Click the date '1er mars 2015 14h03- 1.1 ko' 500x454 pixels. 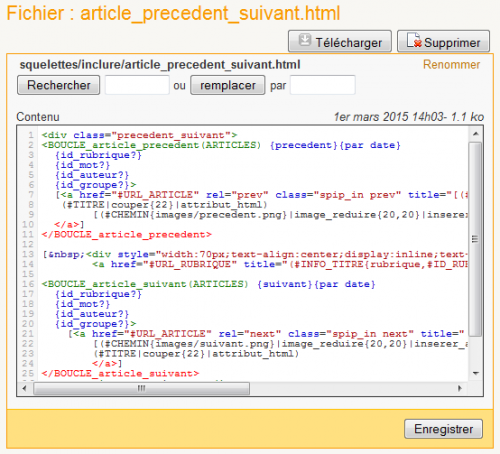409,117
